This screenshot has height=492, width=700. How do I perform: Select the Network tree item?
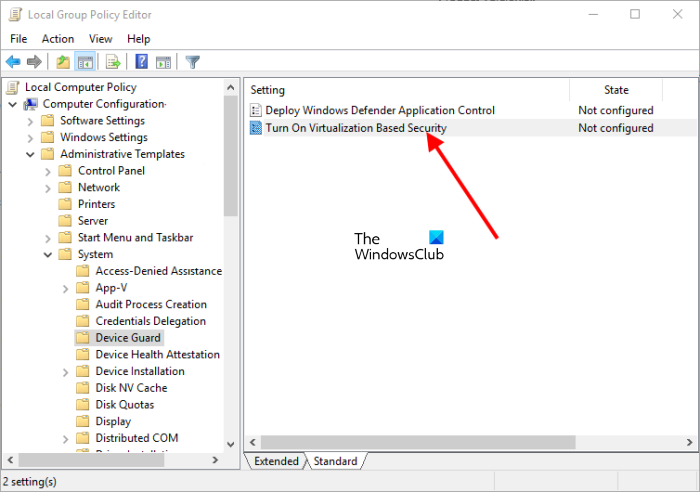click(99, 187)
